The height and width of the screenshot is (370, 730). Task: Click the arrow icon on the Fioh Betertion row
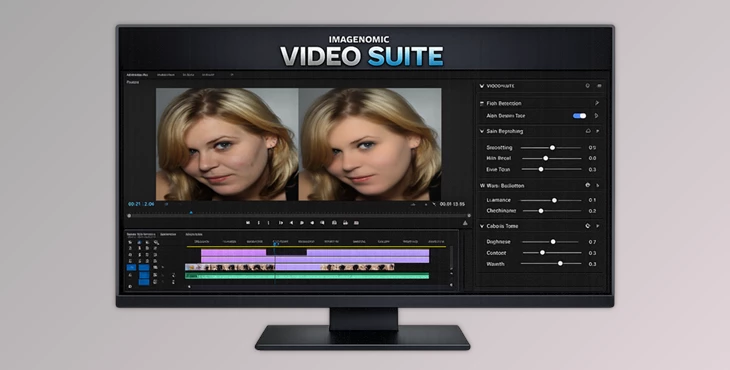[x=597, y=103]
